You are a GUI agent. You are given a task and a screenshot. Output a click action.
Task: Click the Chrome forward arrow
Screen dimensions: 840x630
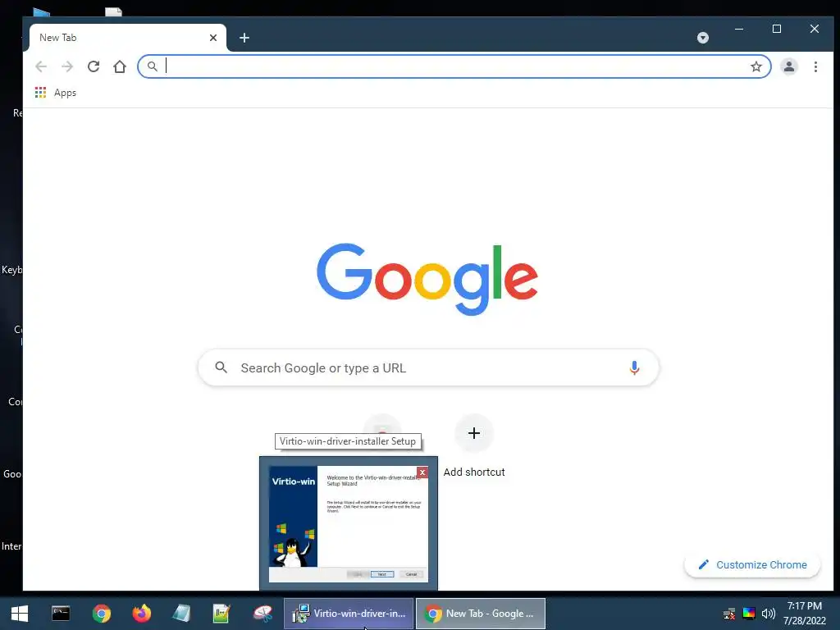pos(67,66)
